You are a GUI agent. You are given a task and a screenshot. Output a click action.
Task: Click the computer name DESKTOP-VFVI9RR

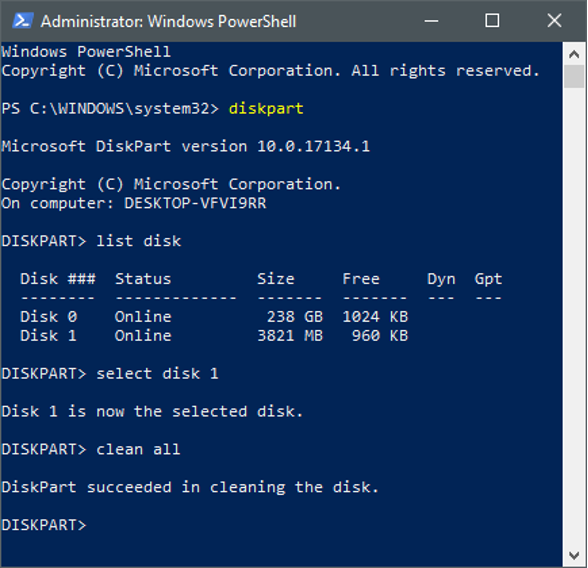coord(195,203)
